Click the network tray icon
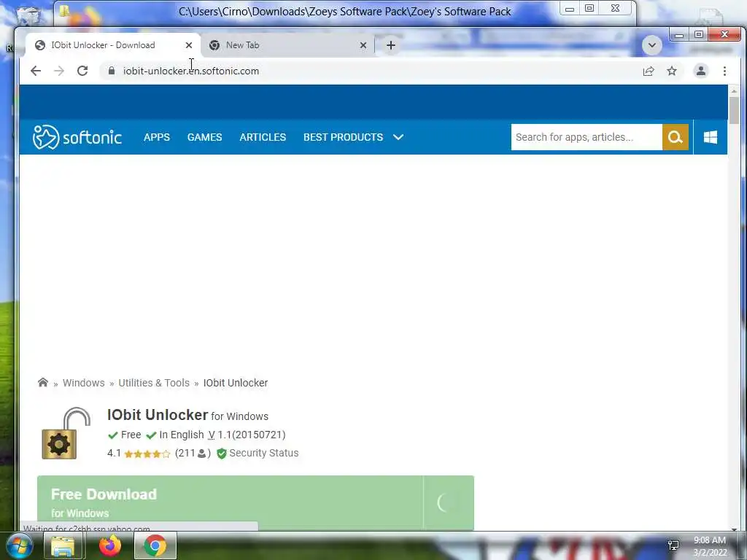This screenshot has height=560, width=747. click(673, 545)
